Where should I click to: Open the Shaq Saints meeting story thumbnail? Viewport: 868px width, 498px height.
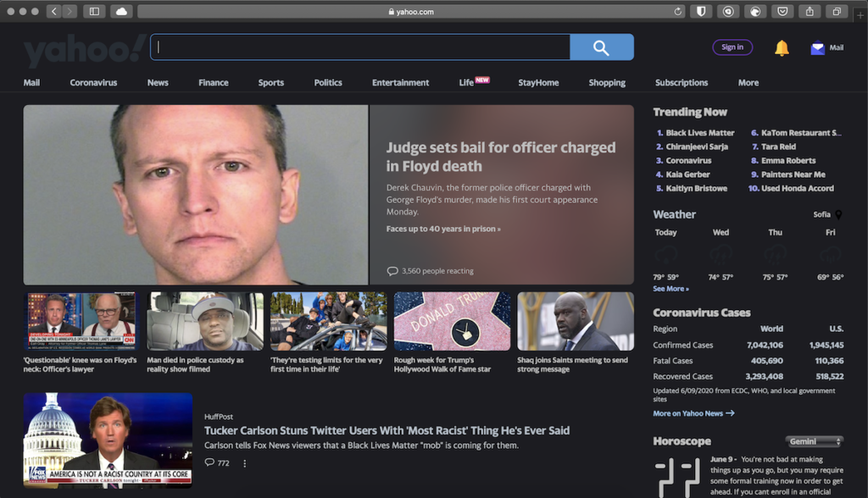[x=575, y=321]
